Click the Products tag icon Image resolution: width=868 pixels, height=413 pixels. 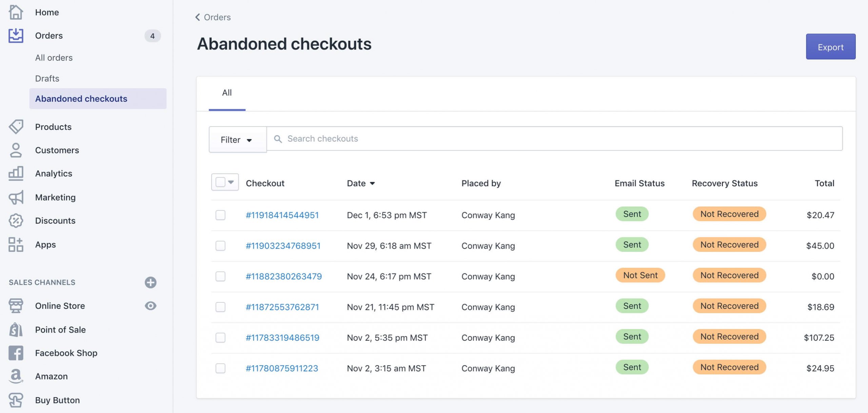tap(16, 127)
